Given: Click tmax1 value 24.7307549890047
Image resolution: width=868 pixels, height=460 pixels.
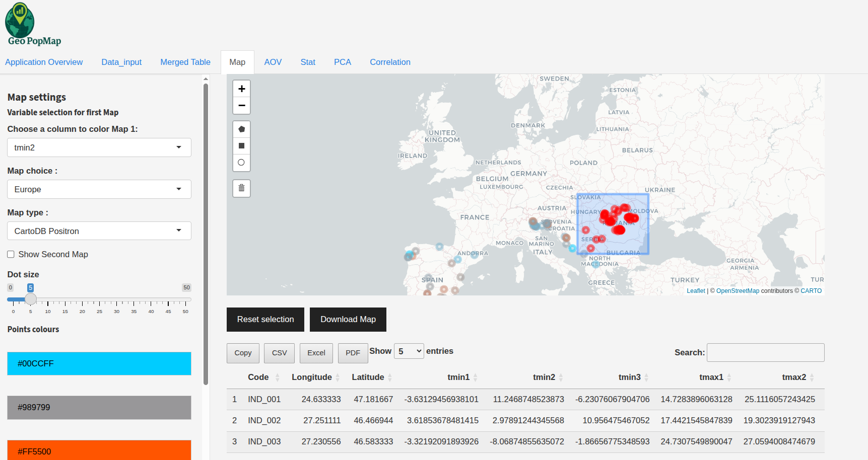Looking at the screenshot, I should coord(697,442).
